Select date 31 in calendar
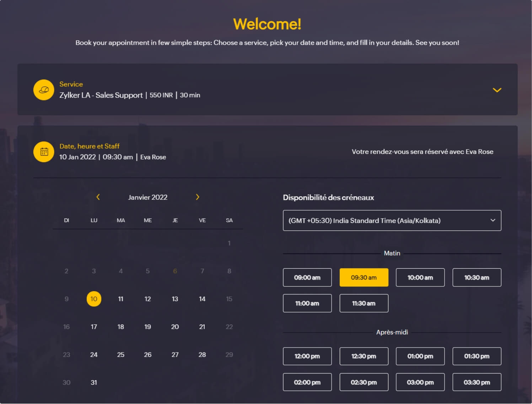532x404 pixels. [x=94, y=383]
